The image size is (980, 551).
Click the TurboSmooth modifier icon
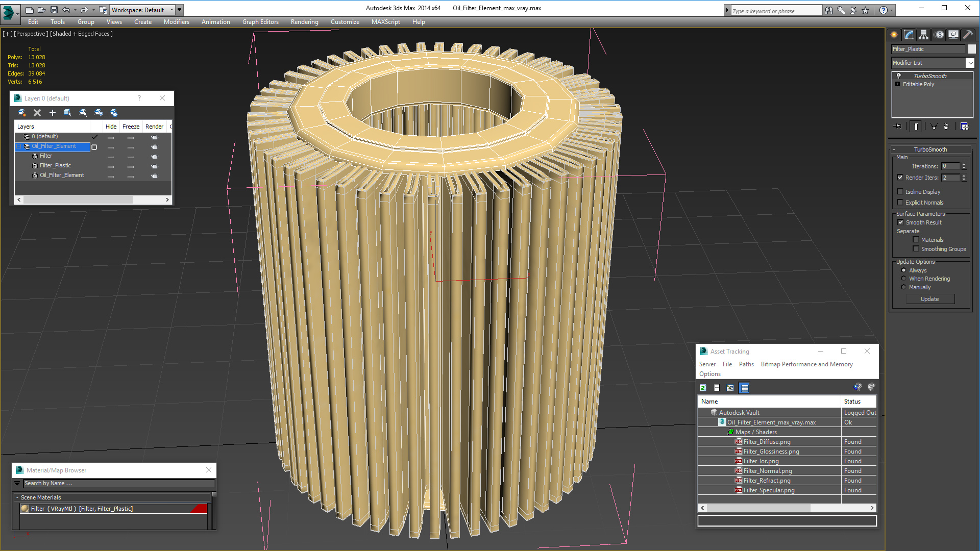coord(898,76)
